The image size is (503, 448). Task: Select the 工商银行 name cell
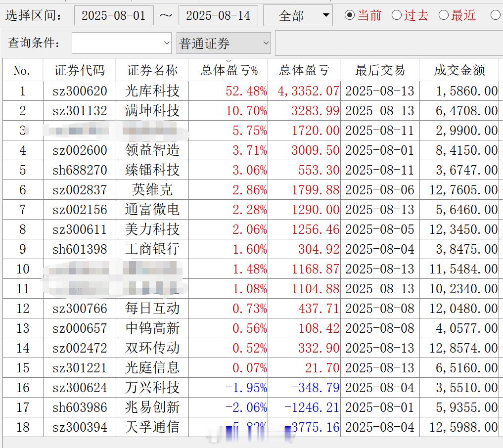tap(152, 249)
